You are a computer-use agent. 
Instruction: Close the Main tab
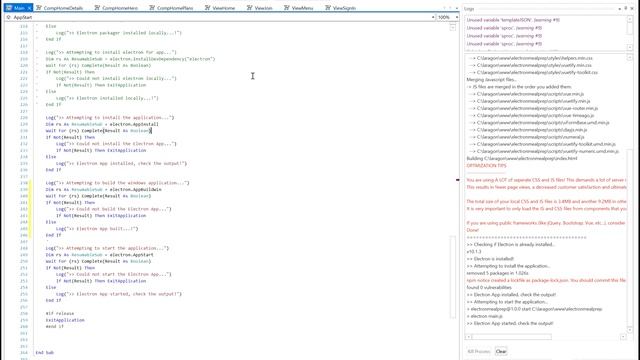30,8
